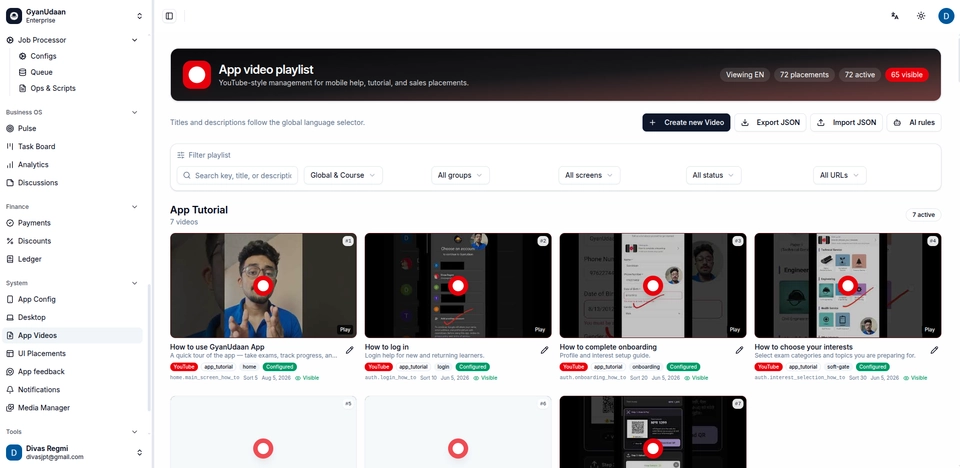Open the All screens dropdown
The image size is (960, 468).
[x=589, y=175]
